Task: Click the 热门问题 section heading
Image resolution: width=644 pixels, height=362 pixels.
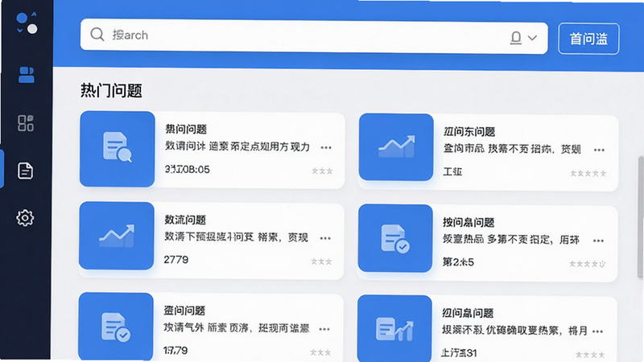Action: pyautogui.click(x=111, y=90)
